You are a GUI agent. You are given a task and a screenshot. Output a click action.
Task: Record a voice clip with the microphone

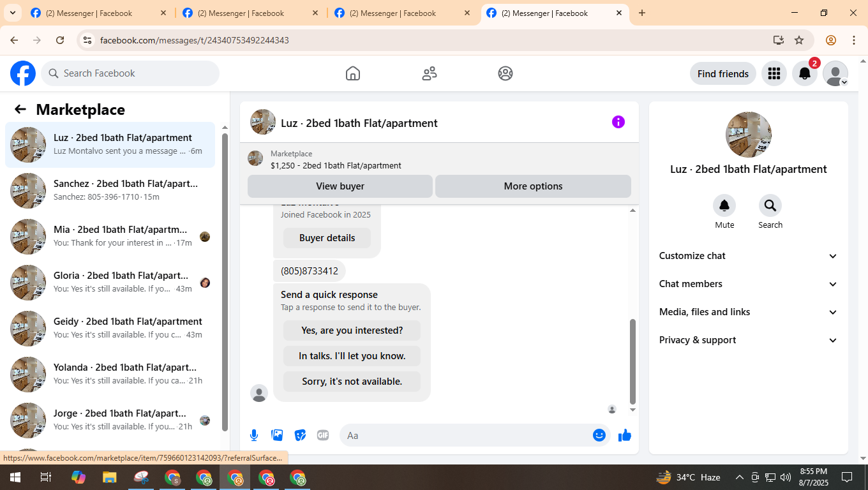tap(254, 435)
